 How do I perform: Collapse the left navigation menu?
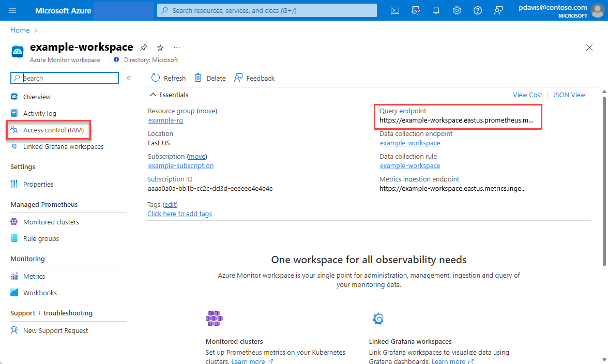coord(129,78)
